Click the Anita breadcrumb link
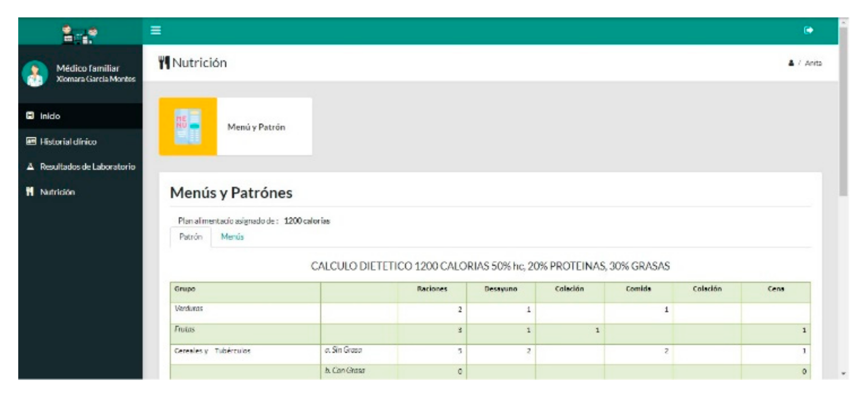This screenshot has width=868, height=399. tap(813, 63)
